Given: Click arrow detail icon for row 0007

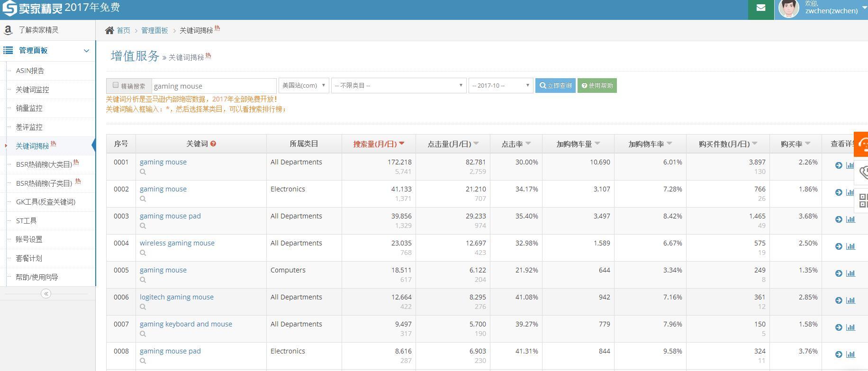Looking at the screenshot, I should coord(839,327).
